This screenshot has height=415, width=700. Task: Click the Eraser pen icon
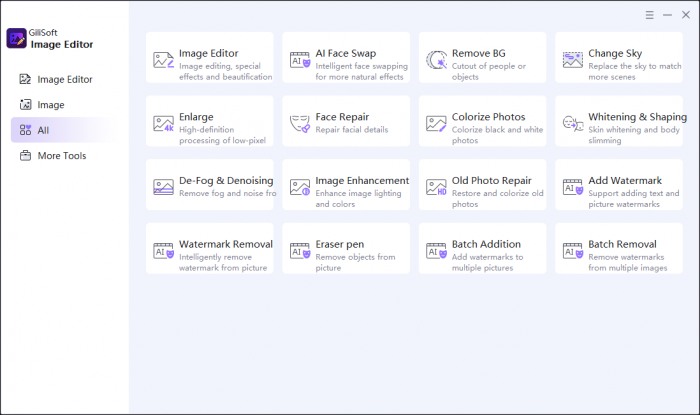coord(300,251)
